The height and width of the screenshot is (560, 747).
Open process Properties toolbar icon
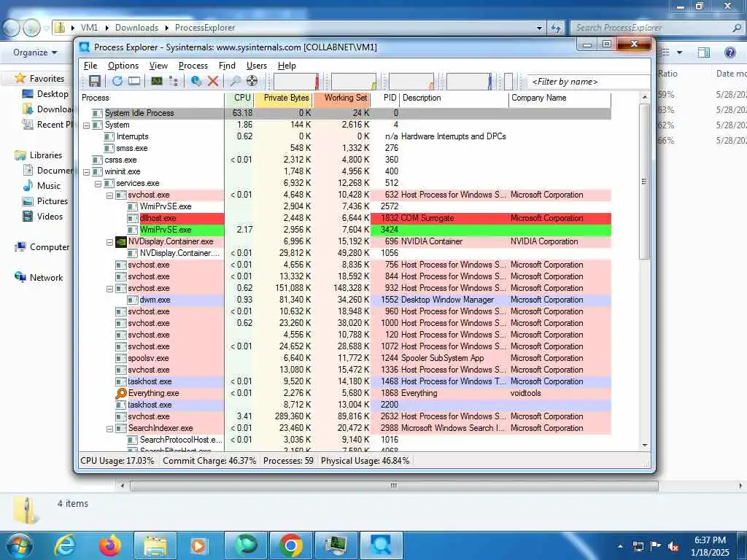(x=196, y=81)
